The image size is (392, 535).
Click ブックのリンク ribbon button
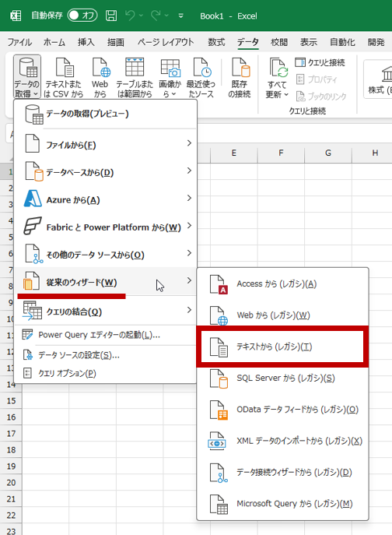(321, 97)
